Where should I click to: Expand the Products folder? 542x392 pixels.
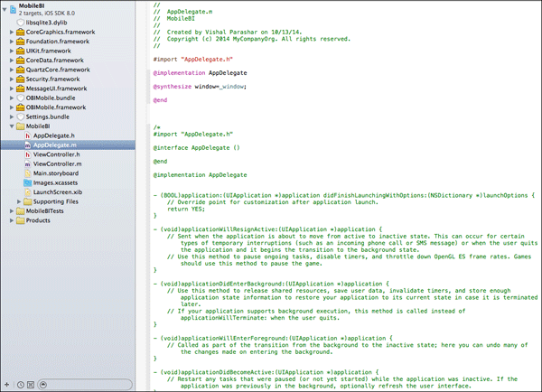(11, 220)
